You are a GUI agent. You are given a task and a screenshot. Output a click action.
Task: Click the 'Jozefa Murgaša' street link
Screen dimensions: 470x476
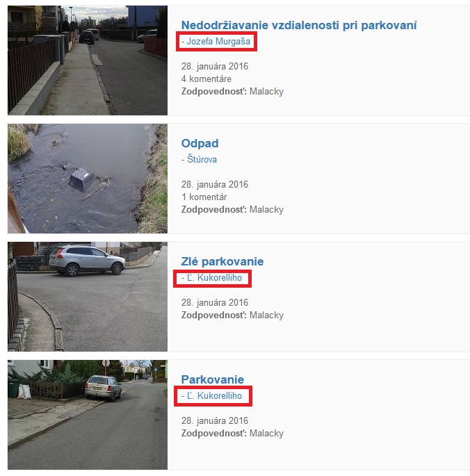(x=216, y=41)
